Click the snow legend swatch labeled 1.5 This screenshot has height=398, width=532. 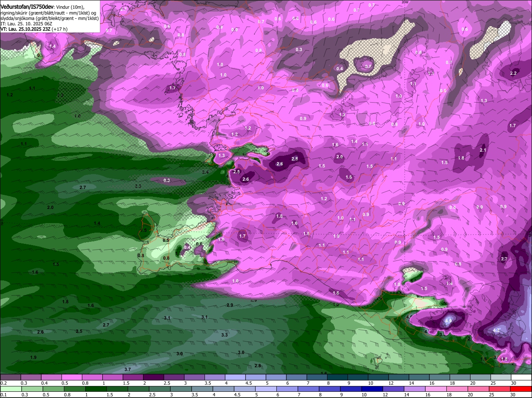tap(133, 377)
